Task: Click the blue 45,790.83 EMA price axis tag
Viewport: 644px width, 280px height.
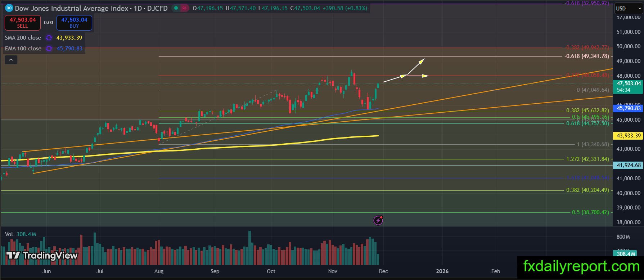Action: coord(628,108)
